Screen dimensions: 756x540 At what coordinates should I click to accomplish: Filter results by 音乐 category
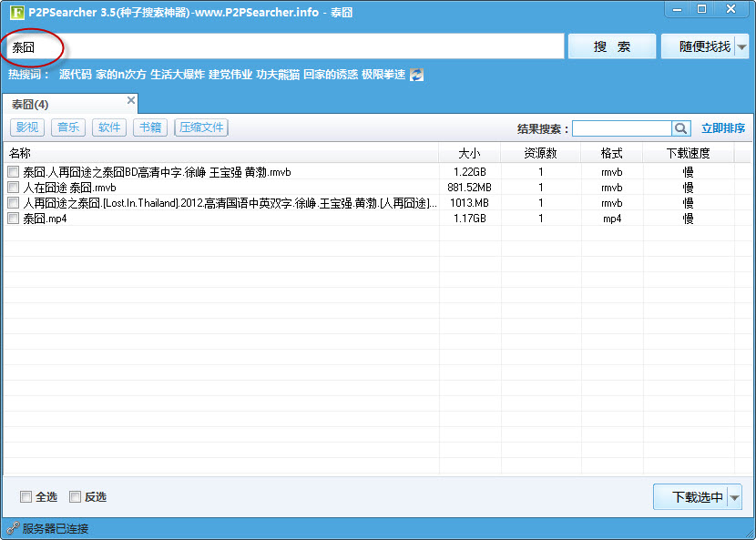[68, 127]
